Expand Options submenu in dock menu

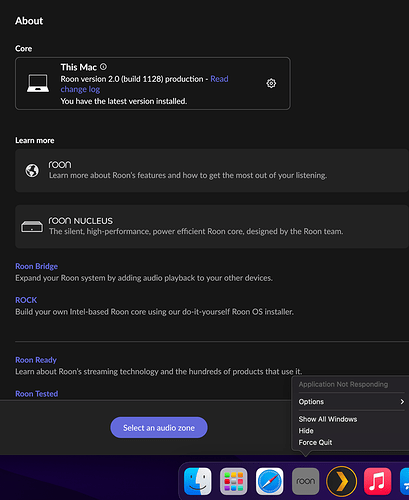tap(351, 402)
